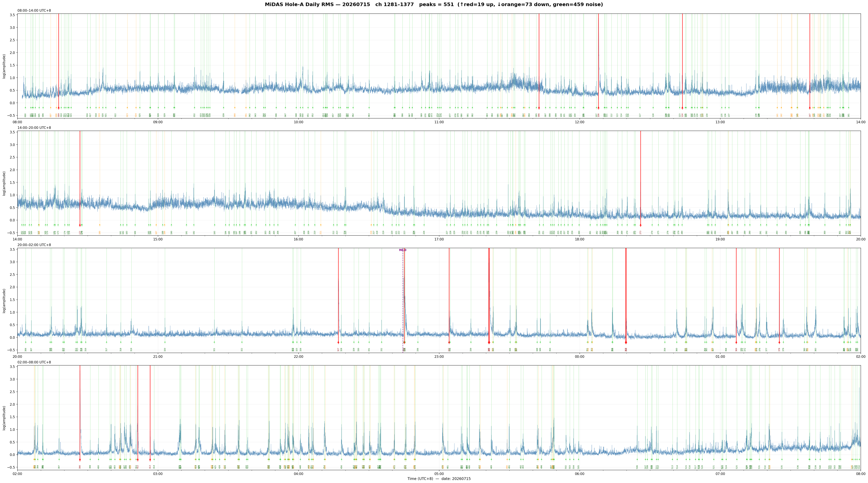868x483 pixels.
Task: Click the red up-peak marker 124
Action: pos(682,108)
